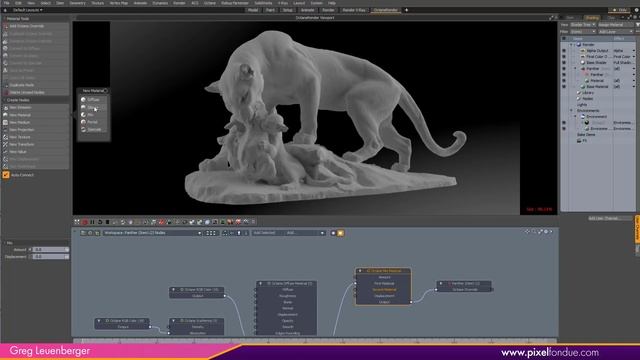Toggle visibility of nested Panther override layer

[x=564, y=75]
